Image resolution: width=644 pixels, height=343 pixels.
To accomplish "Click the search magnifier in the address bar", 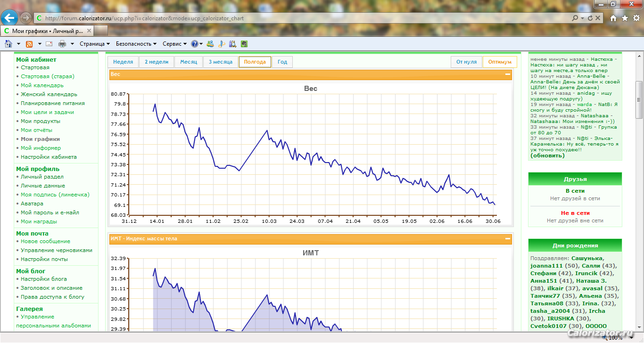I will tap(575, 18).
